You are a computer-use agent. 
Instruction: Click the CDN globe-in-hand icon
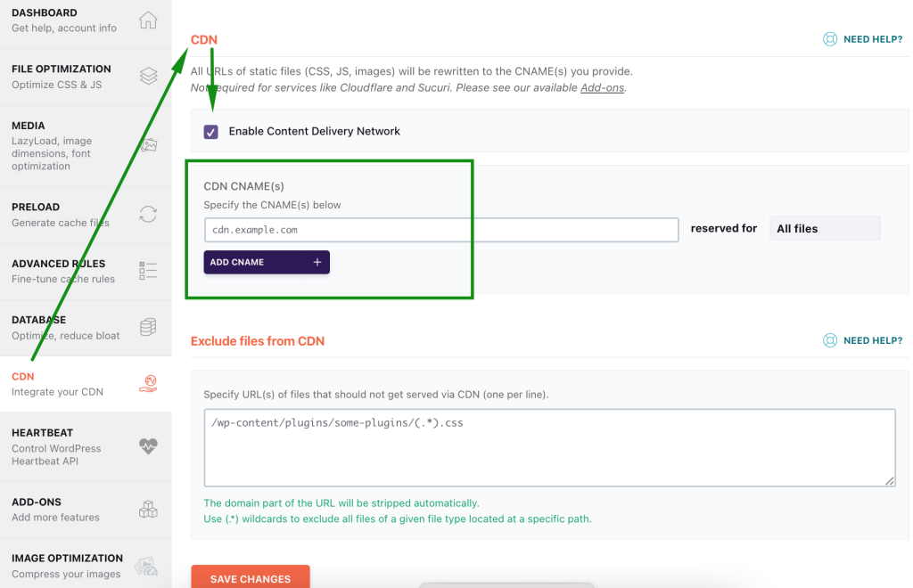point(148,384)
